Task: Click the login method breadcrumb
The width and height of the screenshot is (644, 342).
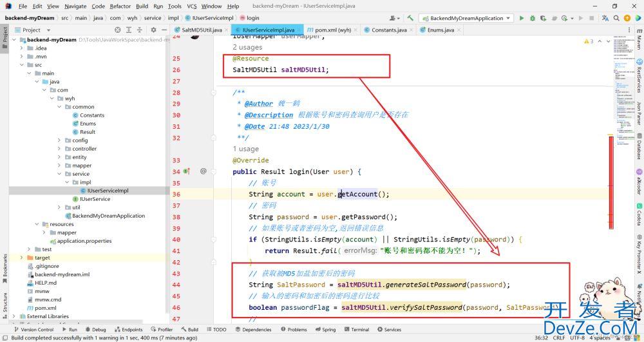Action: [250, 18]
